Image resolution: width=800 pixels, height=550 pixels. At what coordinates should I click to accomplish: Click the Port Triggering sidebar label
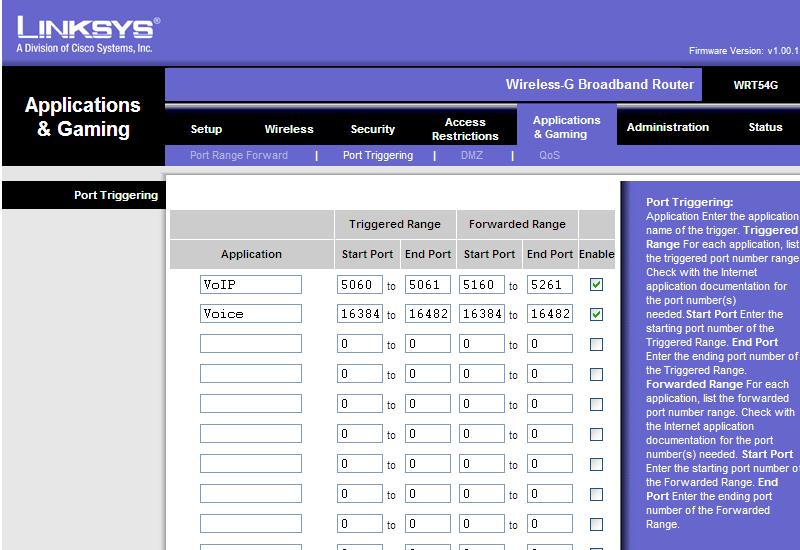pos(116,195)
